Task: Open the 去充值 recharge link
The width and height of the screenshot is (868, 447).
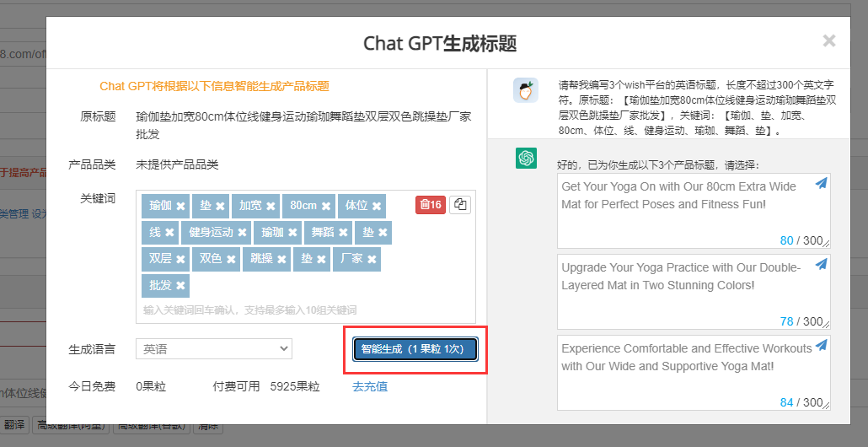Action: coord(370,386)
